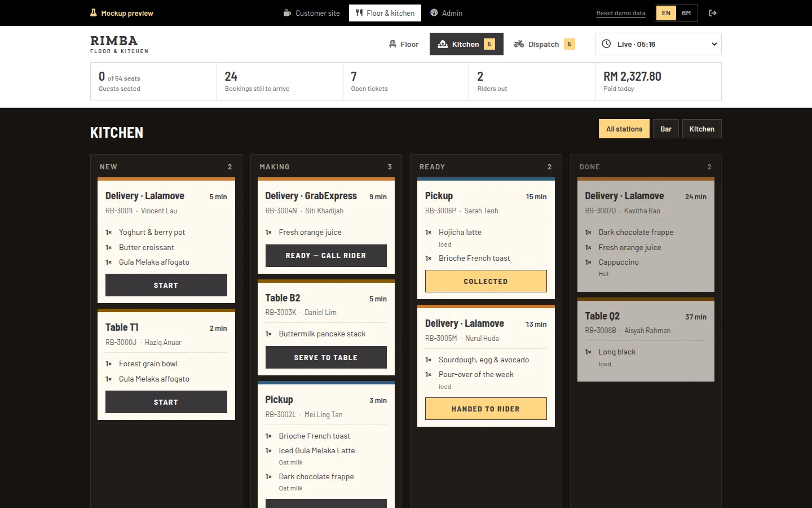Select done ticket Table Q2
This screenshot has width=812, height=508.
(x=646, y=339)
